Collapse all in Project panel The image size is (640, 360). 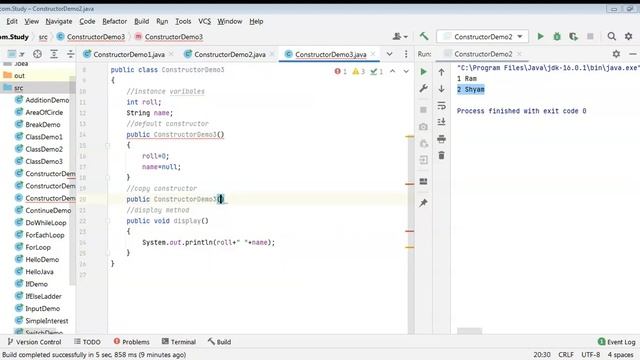pos(70,54)
